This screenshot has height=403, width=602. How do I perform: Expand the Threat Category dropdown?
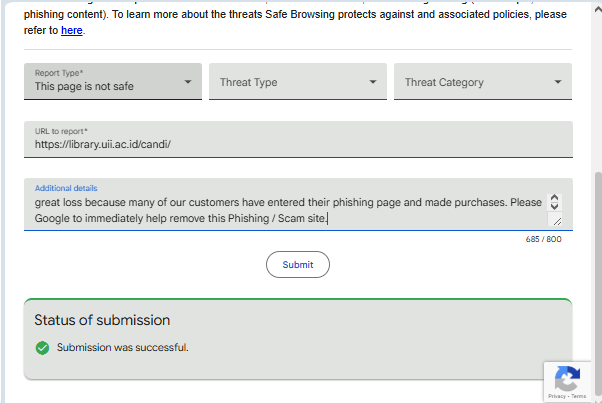pyautogui.click(x=484, y=82)
